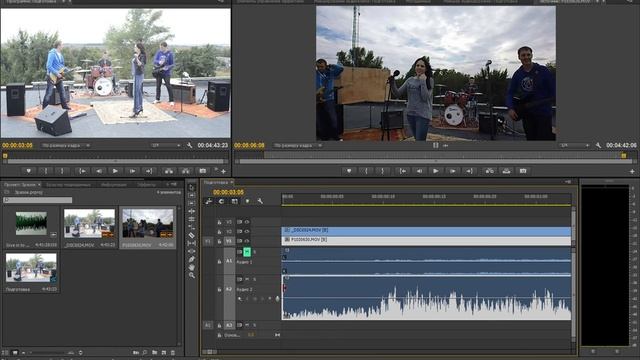Viewport: 640px width, 360px height.
Task: Select the Razor tool
Action: tap(192, 236)
